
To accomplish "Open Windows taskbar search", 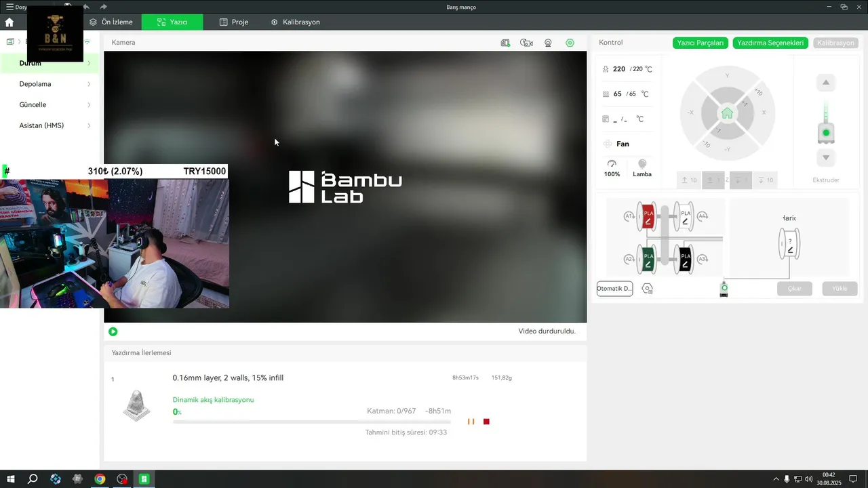I will (33, 479).
